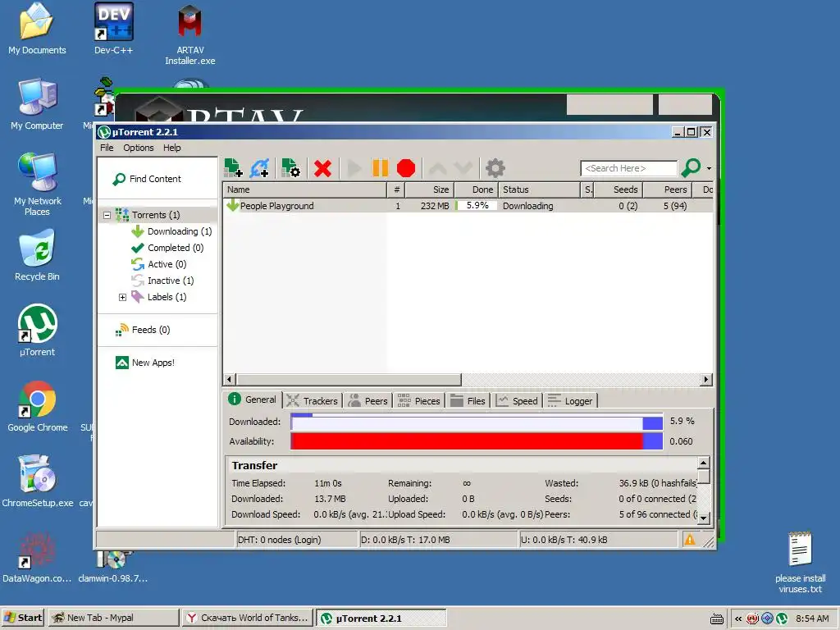Click horizontal scrollbar right arrow
The width and height of the screenshot is (840, 630).
tap(706, 379)
